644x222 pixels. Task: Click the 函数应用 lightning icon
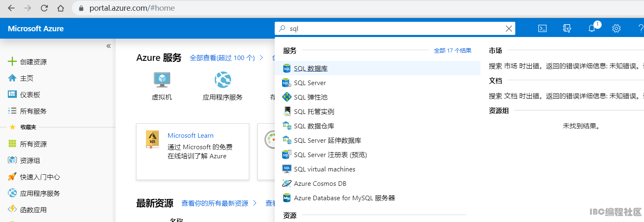point(12,210)
